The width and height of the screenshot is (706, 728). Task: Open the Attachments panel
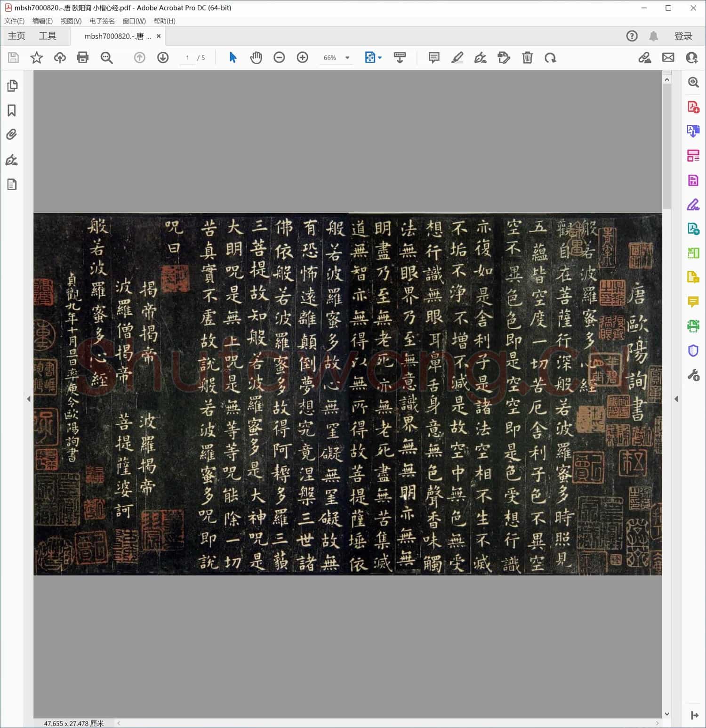point(12,135)
